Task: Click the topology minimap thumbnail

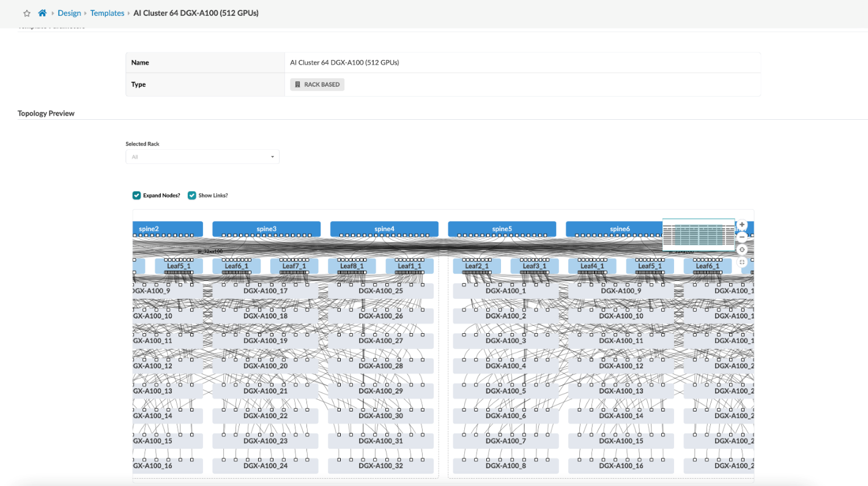Action: (699, 235)
